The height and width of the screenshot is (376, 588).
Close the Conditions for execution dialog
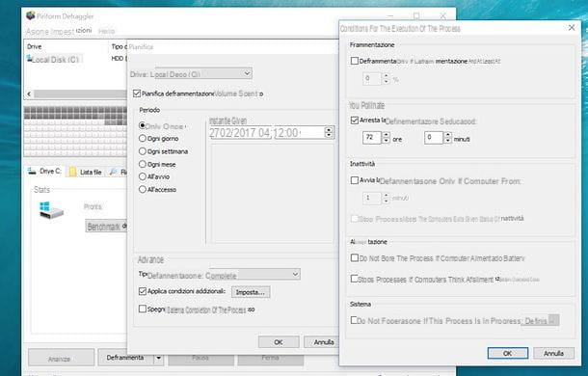[572, 28]
